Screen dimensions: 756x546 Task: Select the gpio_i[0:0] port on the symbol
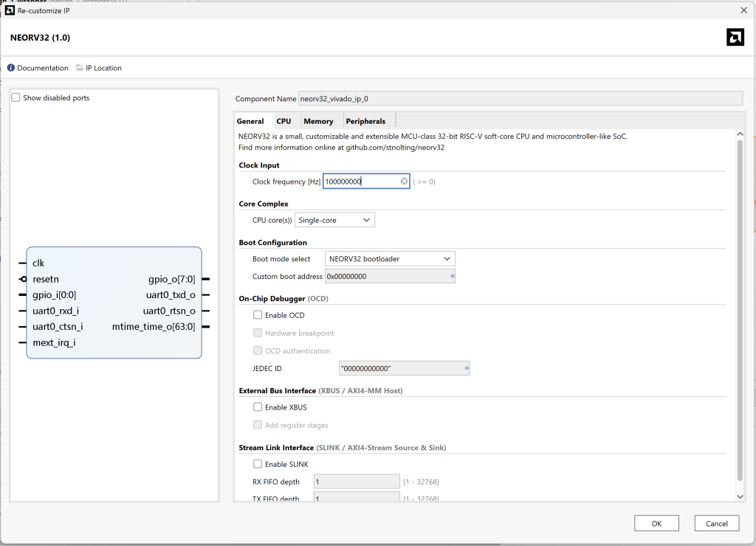[55, 295]
